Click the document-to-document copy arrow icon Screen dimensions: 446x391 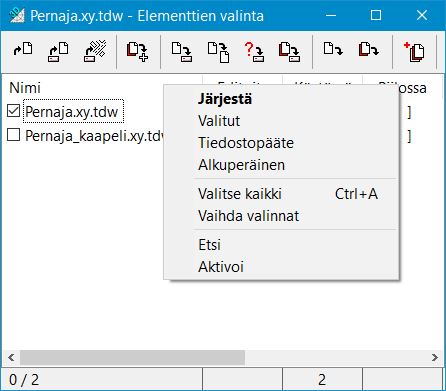coord(218,52)
